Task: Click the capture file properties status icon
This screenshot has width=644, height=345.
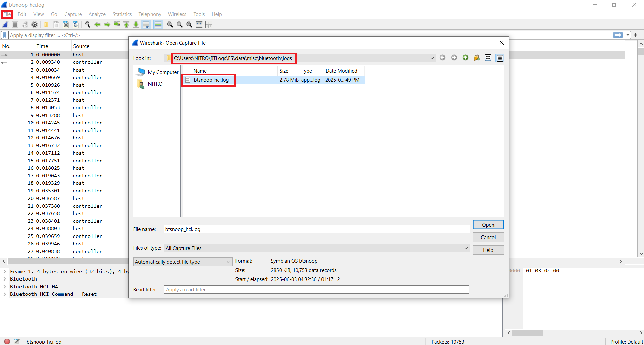Action: tap(17, 341)
